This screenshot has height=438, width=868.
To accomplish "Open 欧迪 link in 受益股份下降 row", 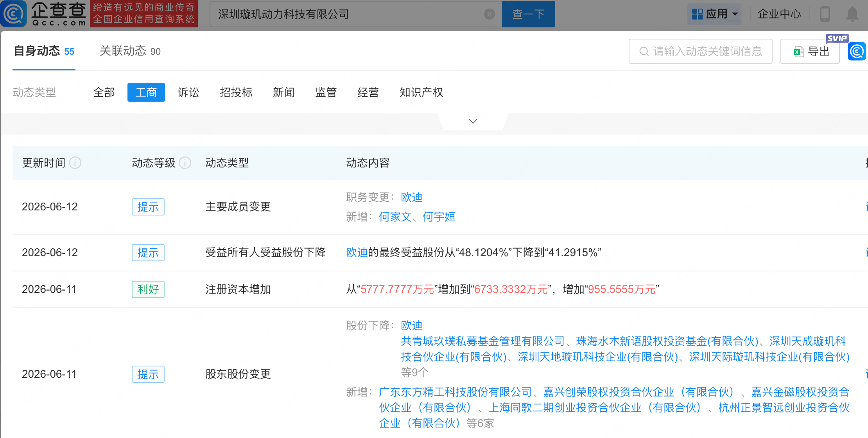I will [x=357, y=253].
